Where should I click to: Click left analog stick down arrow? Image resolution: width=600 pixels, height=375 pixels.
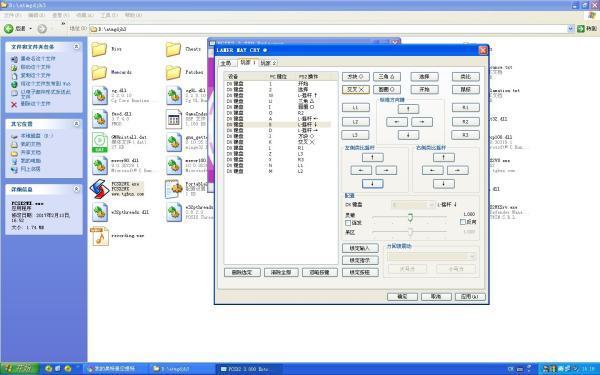click(x=373, y=184)
